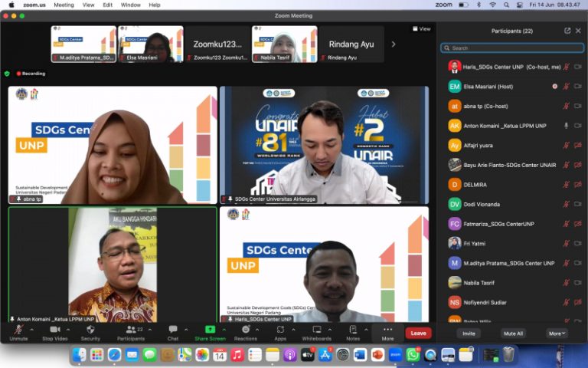Click Spotlight search icon in menu bar
This screenshot has width=588, height=368.
506,5
